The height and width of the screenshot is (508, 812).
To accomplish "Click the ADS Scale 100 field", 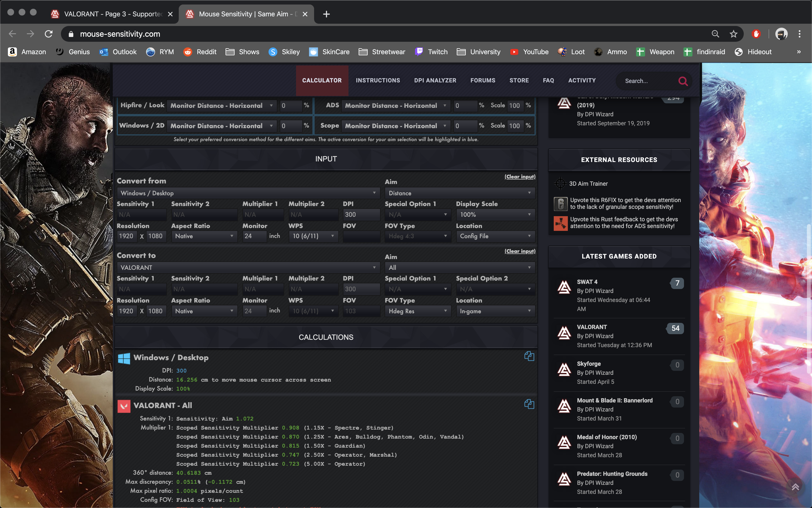I will [x=515, y=106].
